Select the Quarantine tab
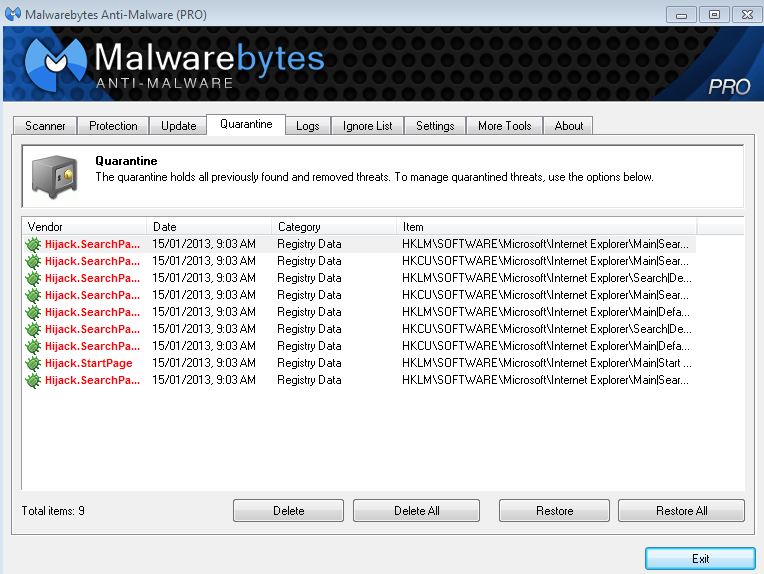Image resolution: width=764 pixels, height=574 pixels. pyautogui.click(x=246, y=124)
